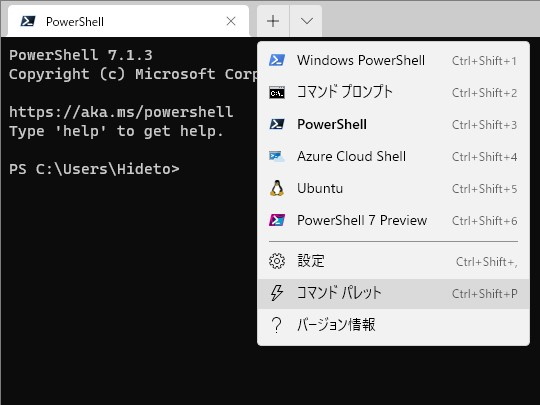The width and height of the screenshot is (540, 405).
Task: Click the PS C:\Users\Hideto> prompt line
Action: pyautogui.click(x=94, y=169)
